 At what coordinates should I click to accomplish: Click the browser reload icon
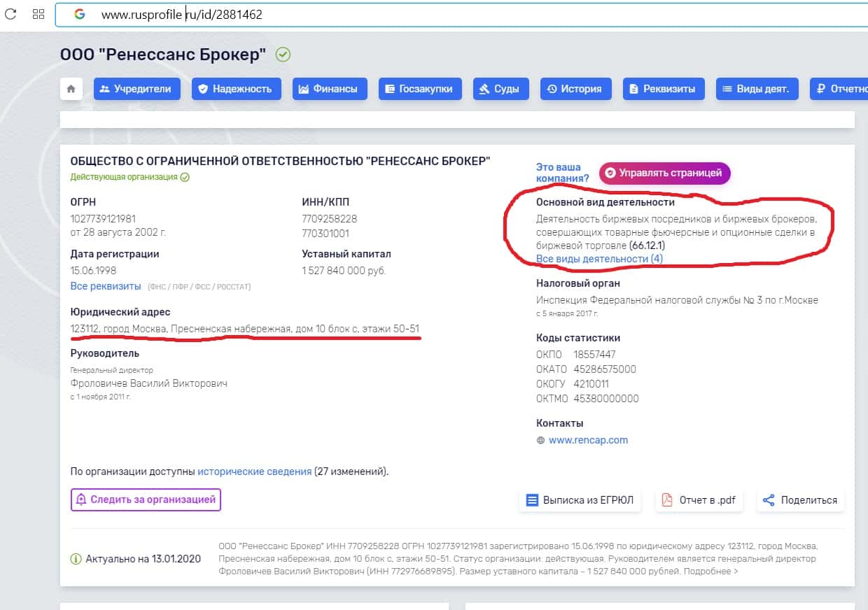10,14
